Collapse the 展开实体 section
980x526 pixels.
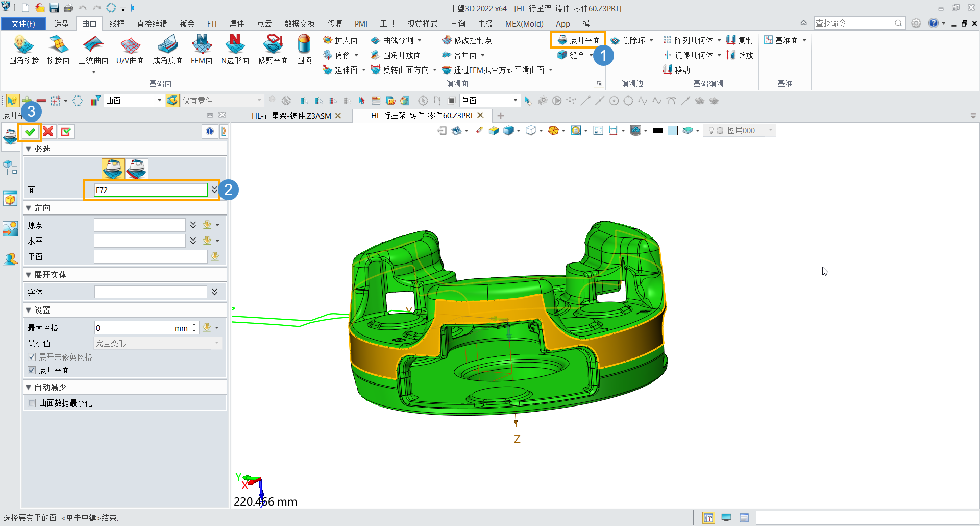pos(29,275)
